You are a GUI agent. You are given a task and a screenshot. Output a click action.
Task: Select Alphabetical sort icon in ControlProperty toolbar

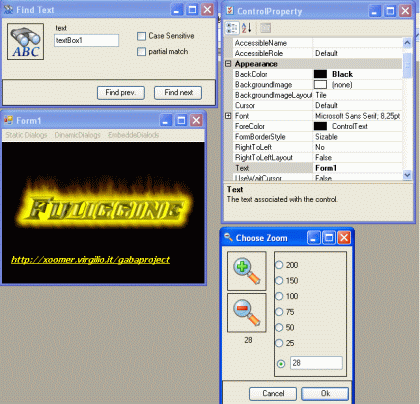246,28
